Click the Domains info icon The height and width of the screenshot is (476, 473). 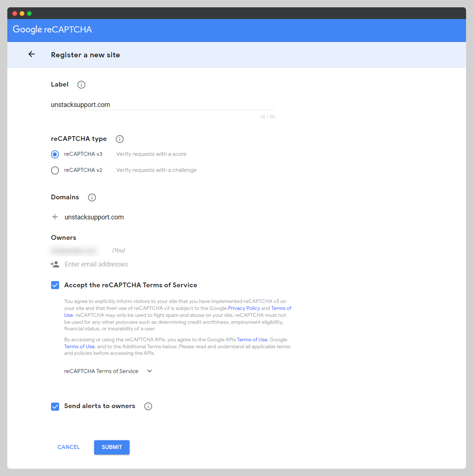(92, 197)
